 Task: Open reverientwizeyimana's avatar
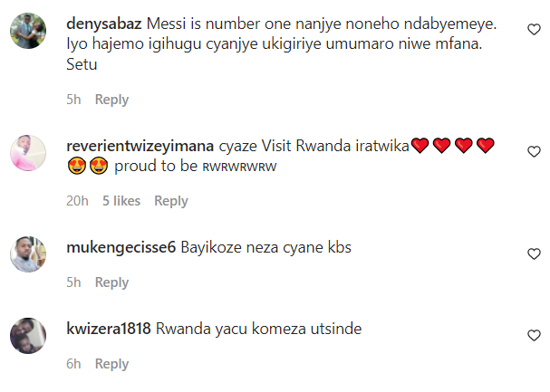(28, 153)
